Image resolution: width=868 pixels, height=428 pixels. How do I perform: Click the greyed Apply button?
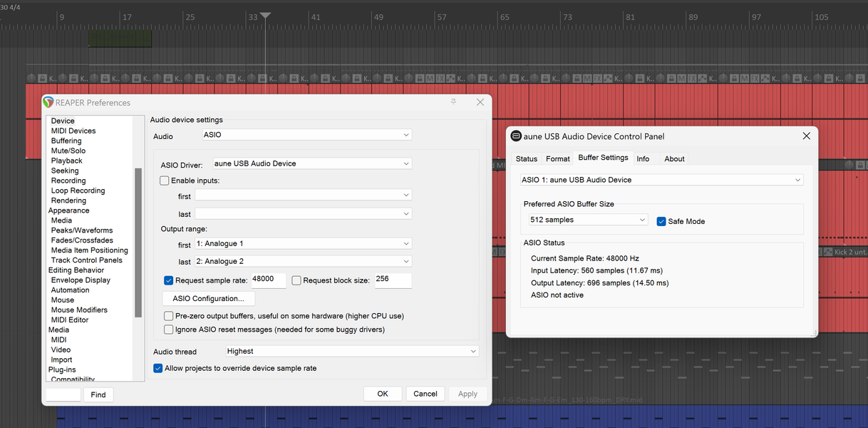coord(467,394)
